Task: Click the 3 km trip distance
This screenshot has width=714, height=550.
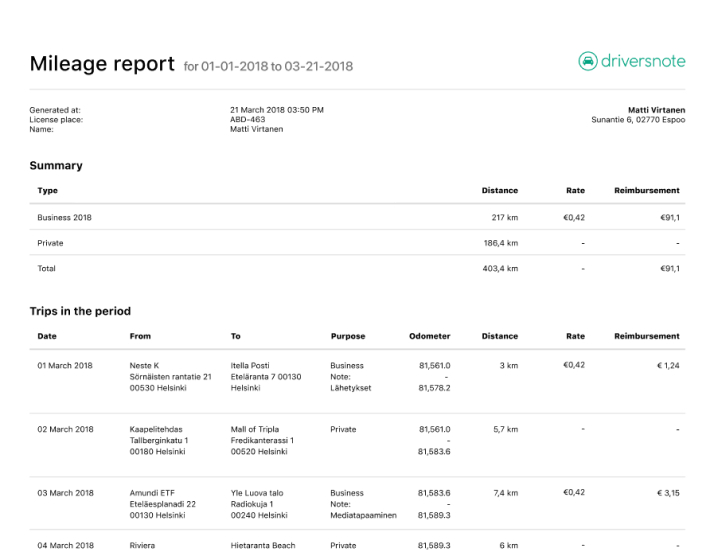Action: pyautogui.click(x=509, y=366)
